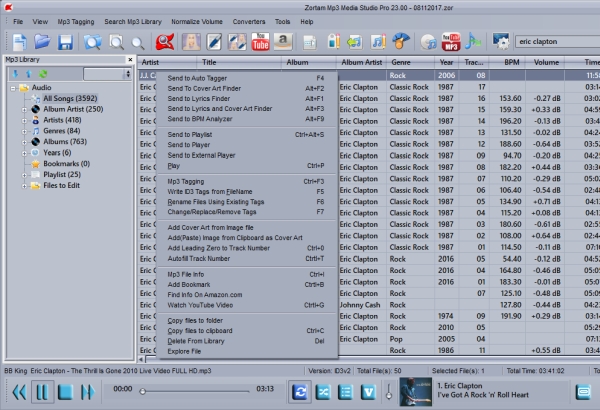This screenshot has width=600, height=410.
Task: Expand the Years (6) node
Action: pos(24,153)
